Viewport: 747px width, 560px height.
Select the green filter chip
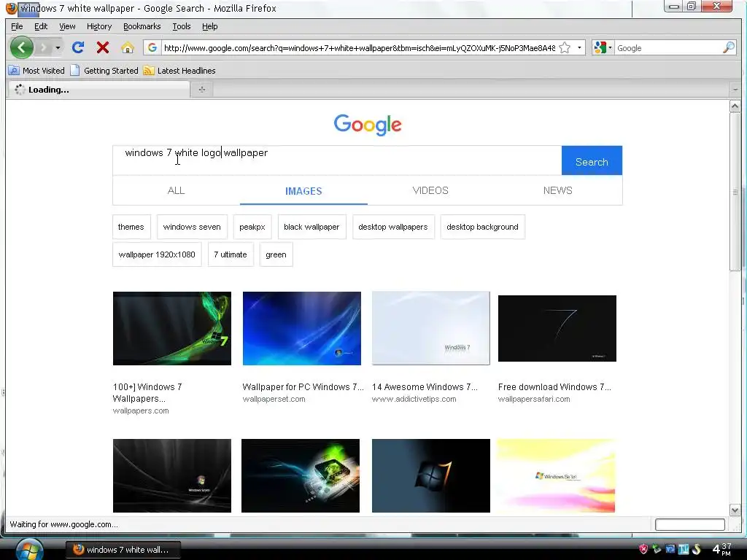pos(276,254)
